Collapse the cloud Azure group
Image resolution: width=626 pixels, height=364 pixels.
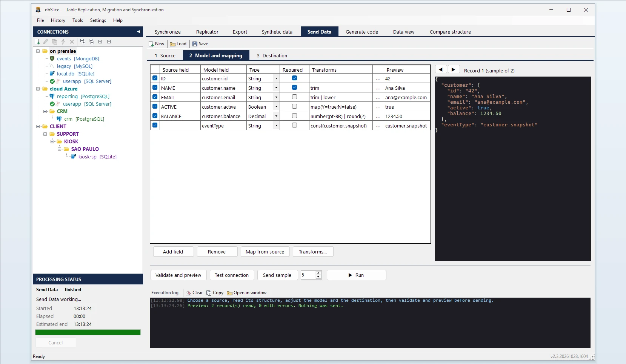click(x=38, y=89)
